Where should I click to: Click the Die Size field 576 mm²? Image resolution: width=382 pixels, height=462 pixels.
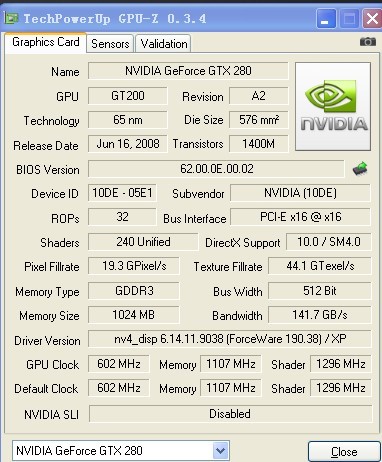(x=259, y=120)
